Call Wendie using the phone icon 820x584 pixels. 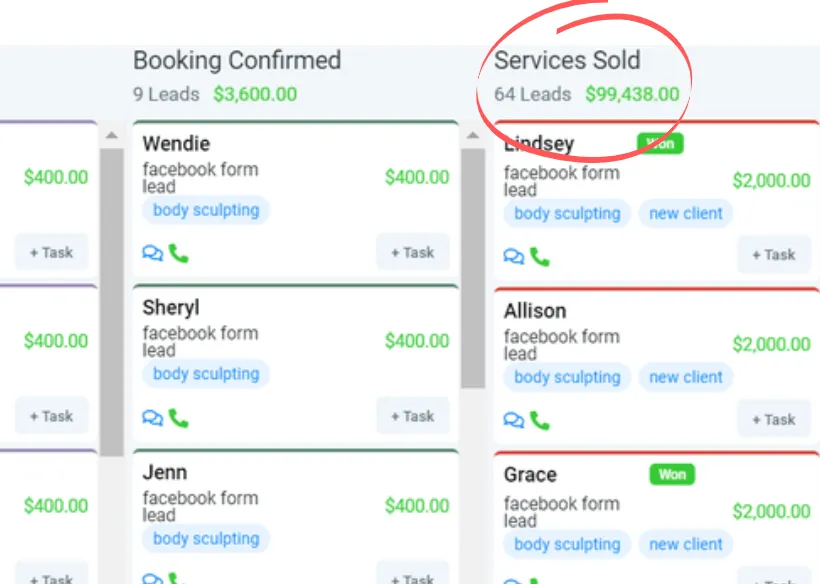click(x=178, y=254)
